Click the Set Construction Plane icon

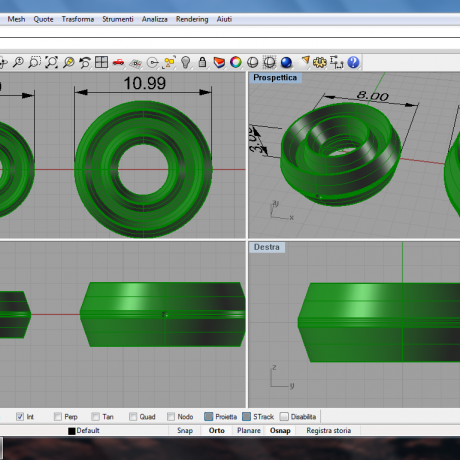tap(135, 62)
